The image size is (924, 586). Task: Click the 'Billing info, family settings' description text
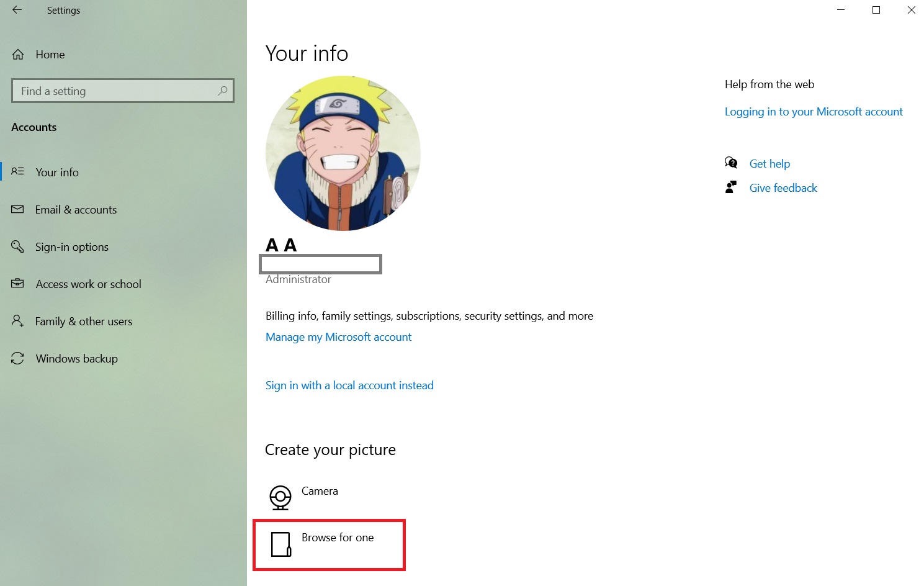pos(429,316)
